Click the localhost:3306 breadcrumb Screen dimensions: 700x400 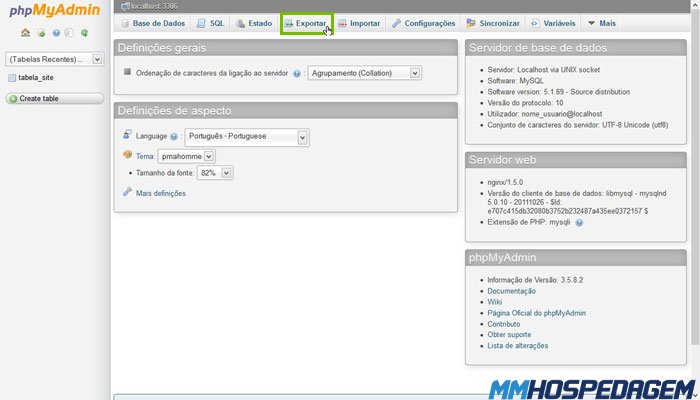[154, 6]
